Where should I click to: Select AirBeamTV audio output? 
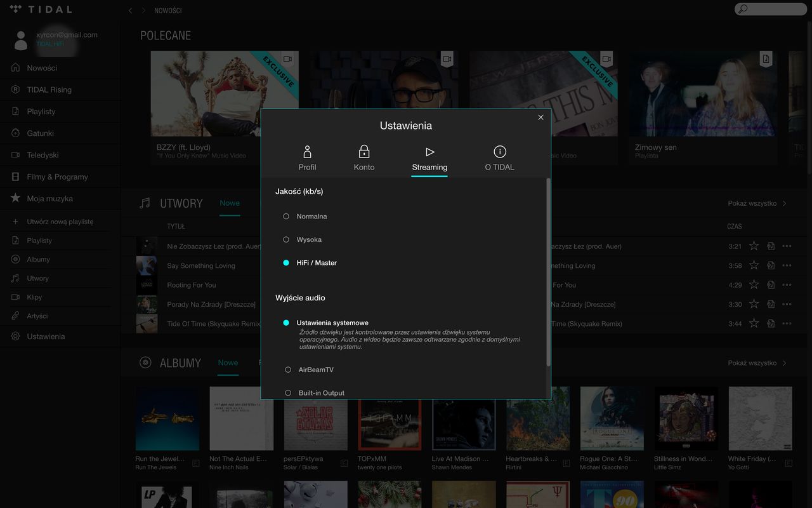(x=309, y=370)
